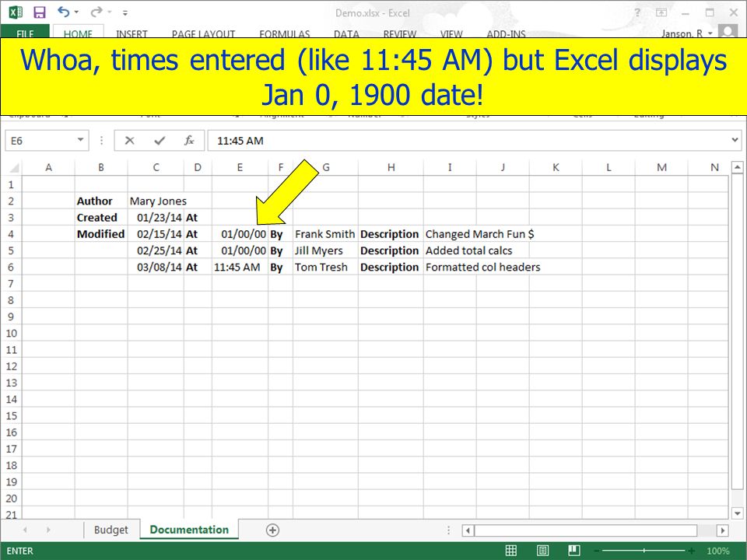
Task: Click the formula bar showing 11:45 AM
Action: click(467, 141)
